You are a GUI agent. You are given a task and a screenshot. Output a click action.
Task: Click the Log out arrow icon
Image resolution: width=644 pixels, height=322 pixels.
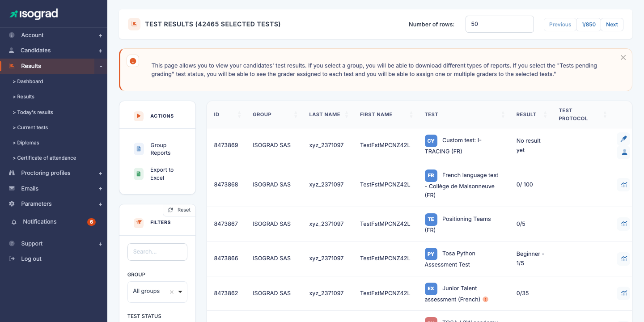point(12,259)
